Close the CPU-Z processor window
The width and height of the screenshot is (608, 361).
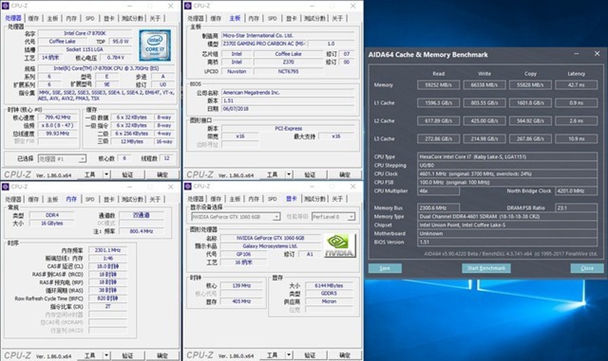click(x=171, y=6)
